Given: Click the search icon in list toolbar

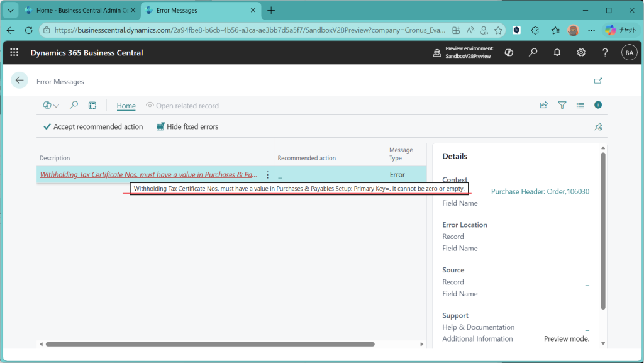Looking at the screenshot, I should 74,106.
